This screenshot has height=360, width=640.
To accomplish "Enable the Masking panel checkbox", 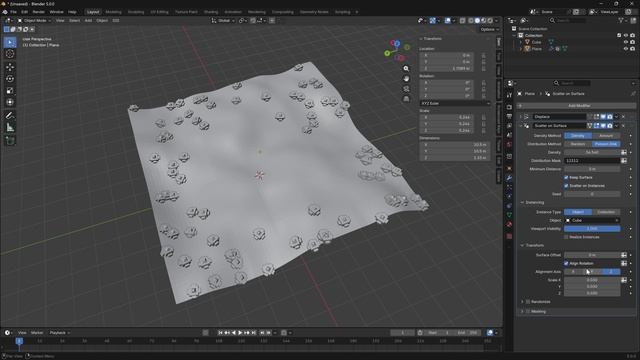I will pos(528,311).
